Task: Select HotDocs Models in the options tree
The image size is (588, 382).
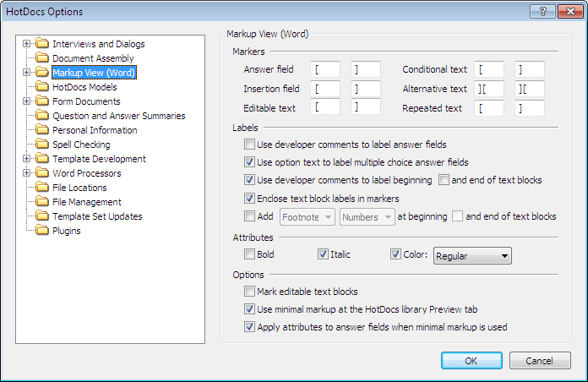Action: (x=84, y=87)
